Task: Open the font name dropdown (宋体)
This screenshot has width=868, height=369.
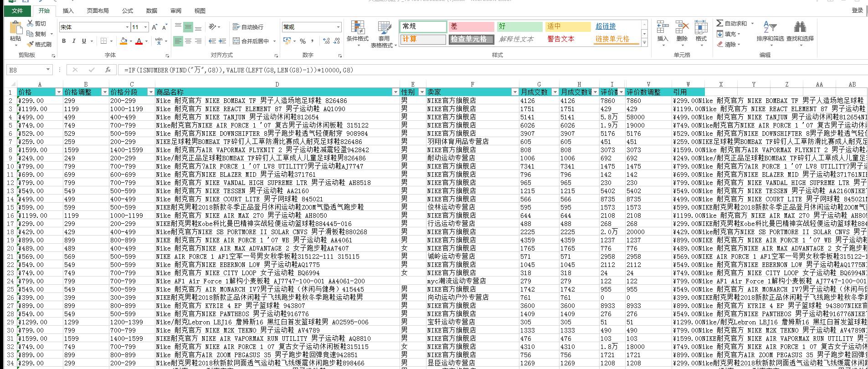Action: pyautogui.click(x=127, y=27)
